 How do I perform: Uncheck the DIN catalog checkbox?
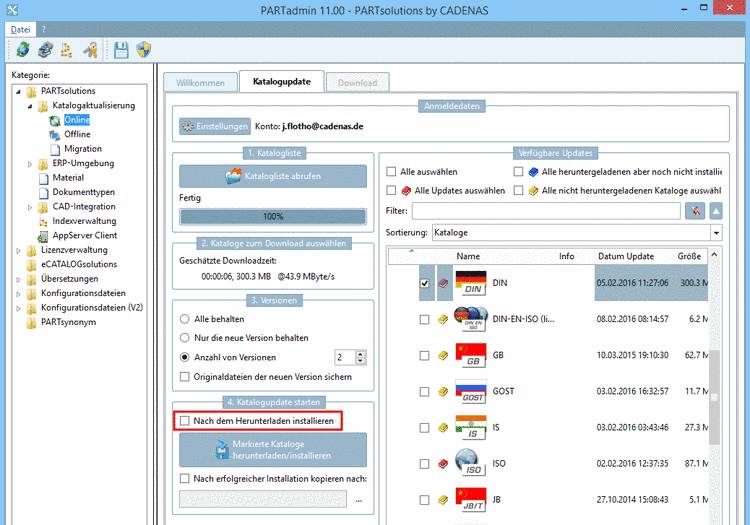(424, 283)
